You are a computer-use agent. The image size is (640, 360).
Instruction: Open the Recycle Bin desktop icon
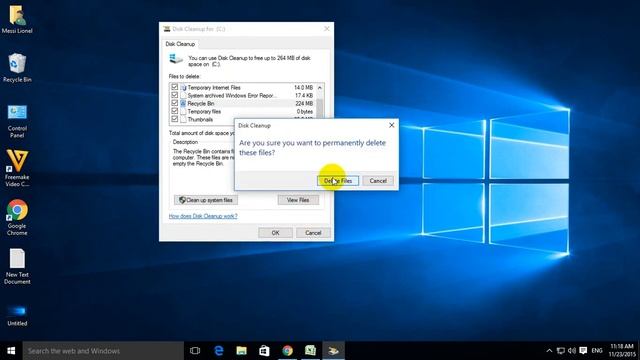coord(17,67)
